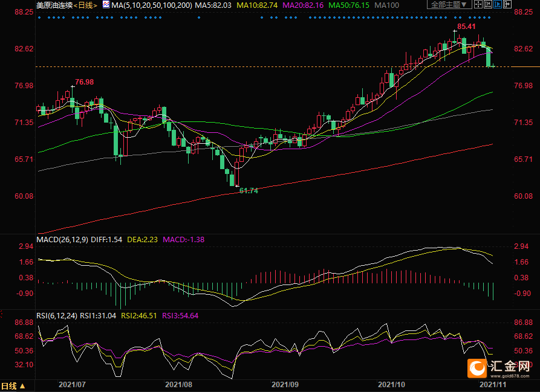Viewport: 540px width, 392px height.
Task: Click the yellow MA10:82.74 legend
Action: 256,5
